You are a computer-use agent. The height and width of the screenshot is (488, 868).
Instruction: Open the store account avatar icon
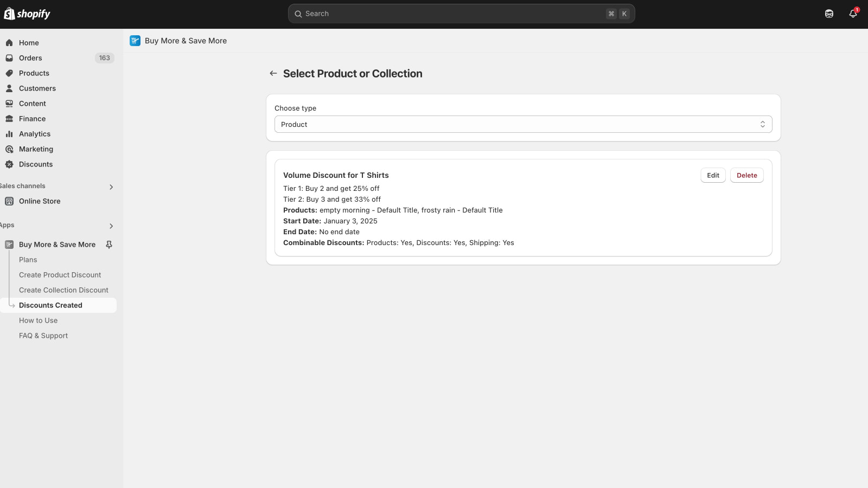829,14
